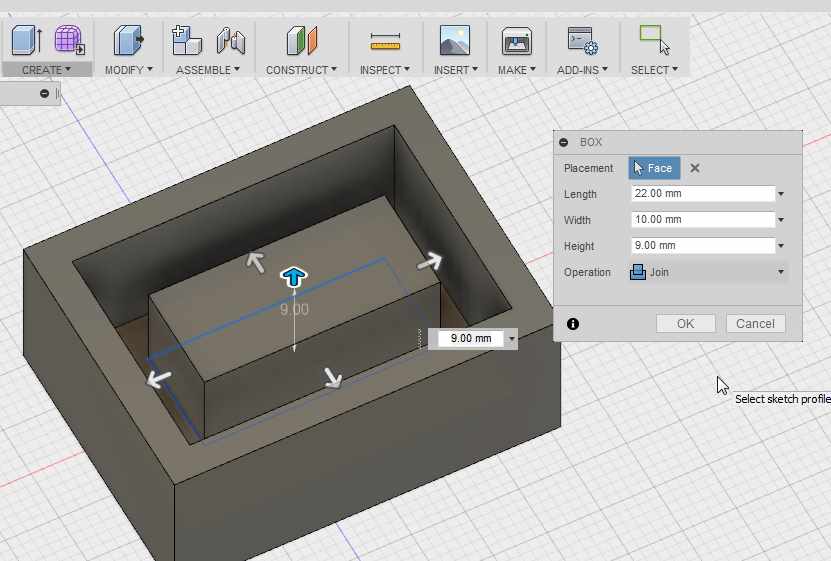Click the lower-left size manipulator arrow
Image resolution: width=831 pixels, height=561 pixels.
click(158, 379)
